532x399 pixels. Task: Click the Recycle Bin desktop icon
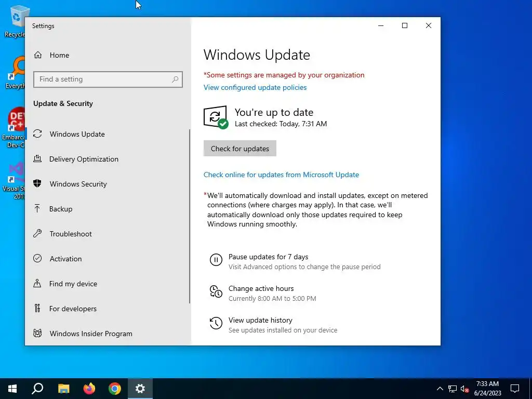click(x=14, y=21)
